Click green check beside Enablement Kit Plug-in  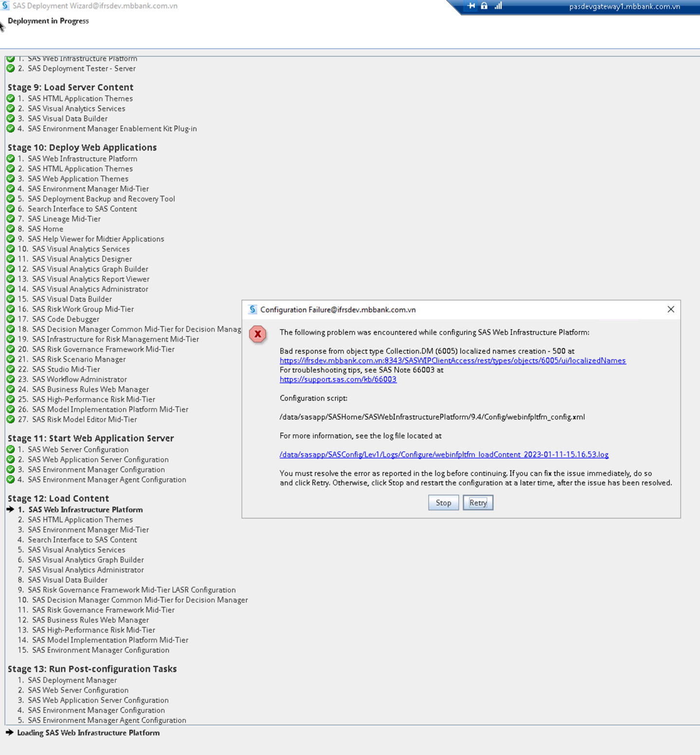tap(11, 129)
